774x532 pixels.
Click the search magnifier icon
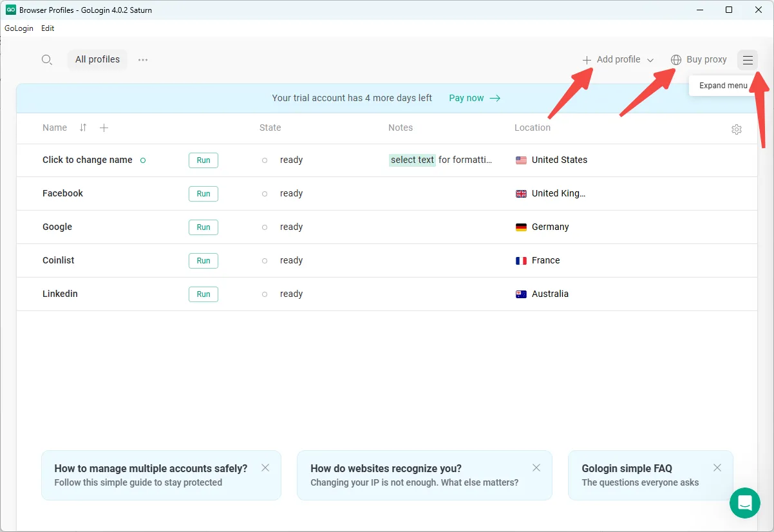click(46, 60)
